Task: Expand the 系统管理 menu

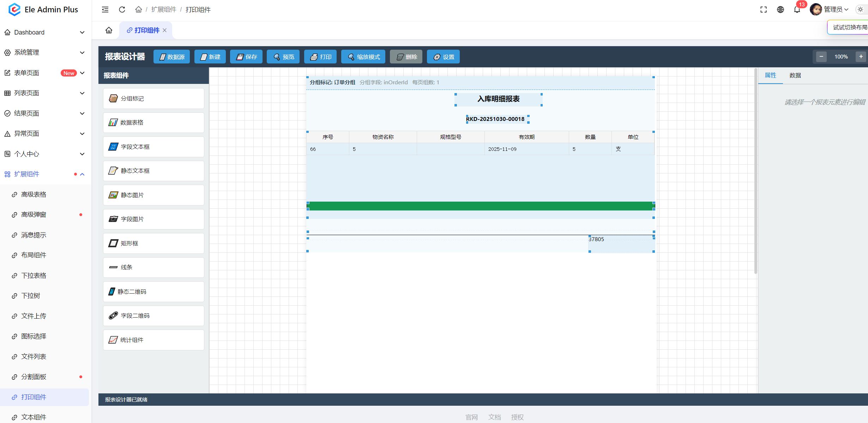Action: 44,53
